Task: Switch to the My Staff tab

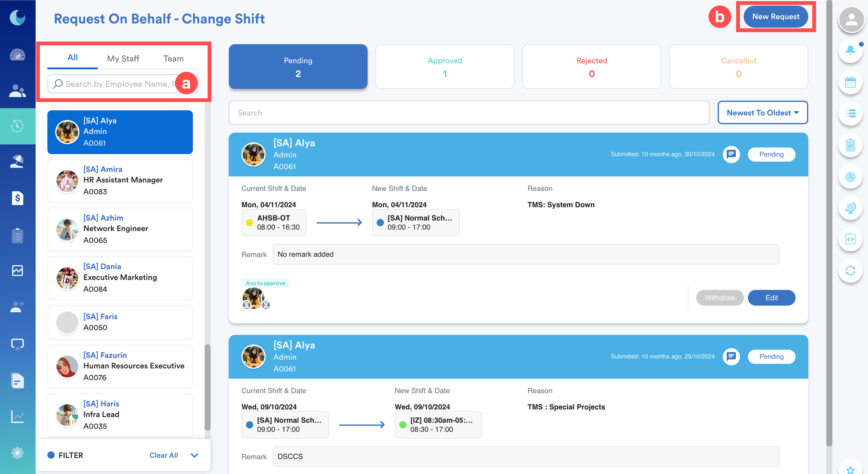Action: (x=123, y=59)
